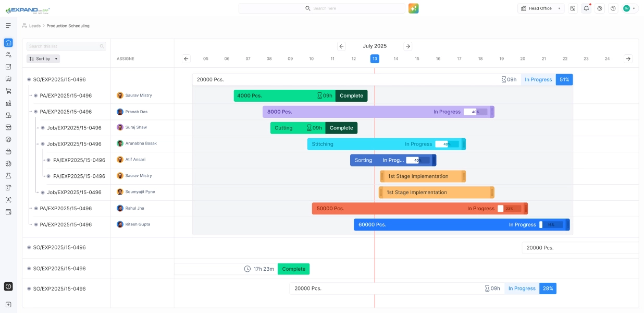Click the home icon in the sidebar

[x=8, y=43]
